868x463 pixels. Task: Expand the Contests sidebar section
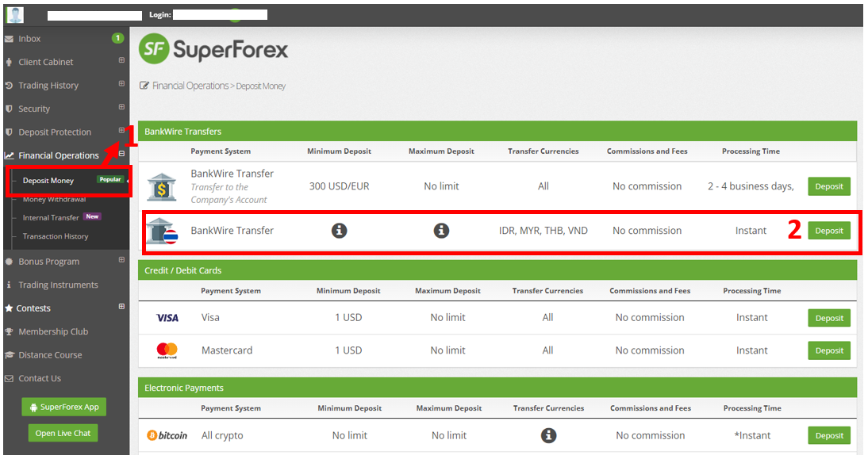[x=121, y=307]
